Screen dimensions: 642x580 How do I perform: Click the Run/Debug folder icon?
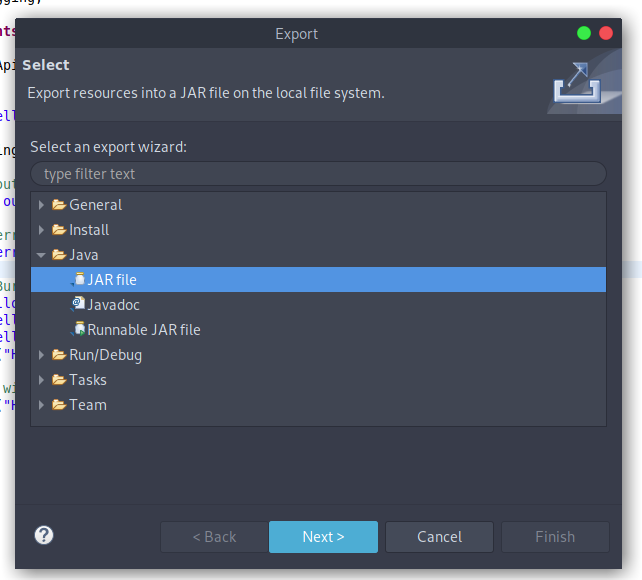pos(59,355)
